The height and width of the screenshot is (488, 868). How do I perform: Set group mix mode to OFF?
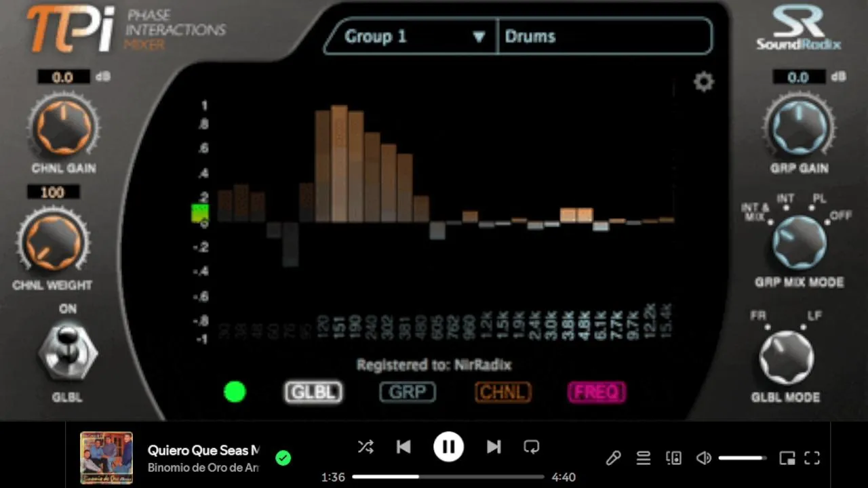coord(840,217)
